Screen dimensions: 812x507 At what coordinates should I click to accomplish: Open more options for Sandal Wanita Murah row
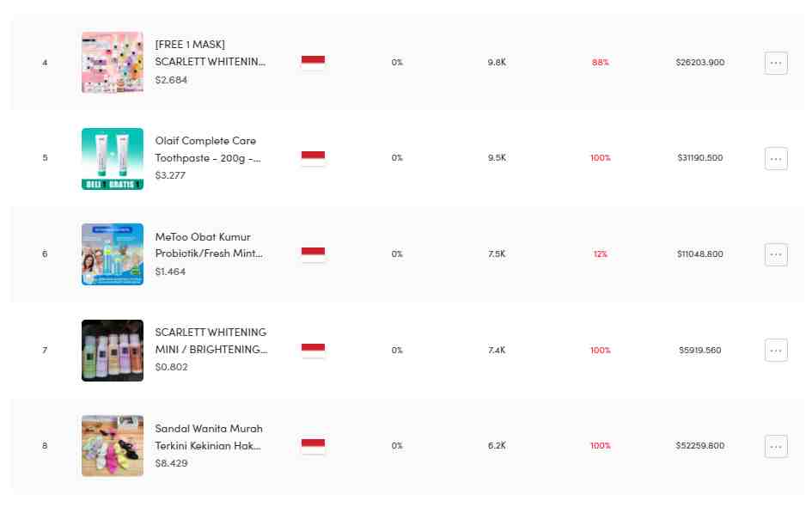775,446
